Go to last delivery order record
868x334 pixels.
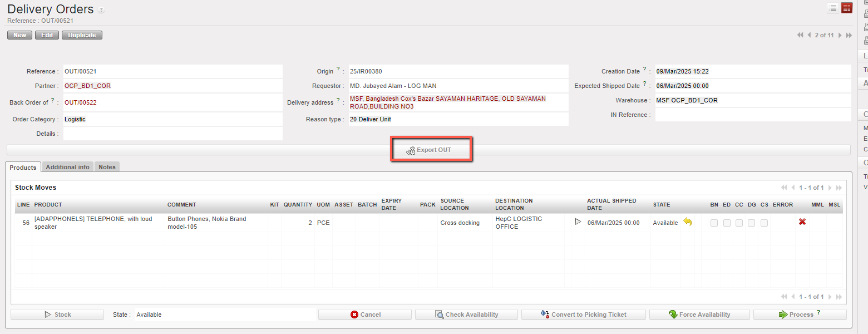point(849,35)
